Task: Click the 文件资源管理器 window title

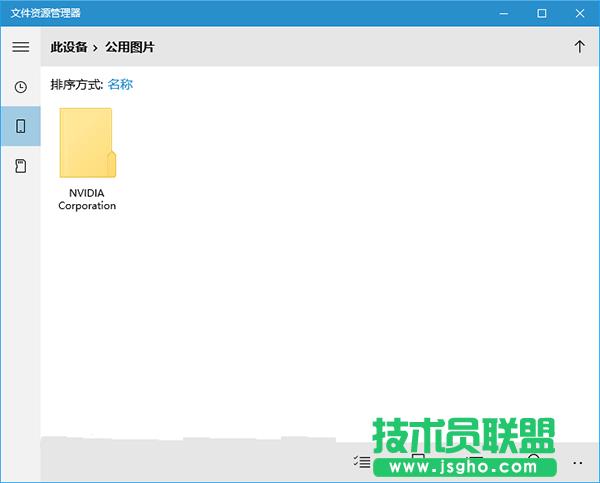Action: pyautogui.click(x=46, y=13)
